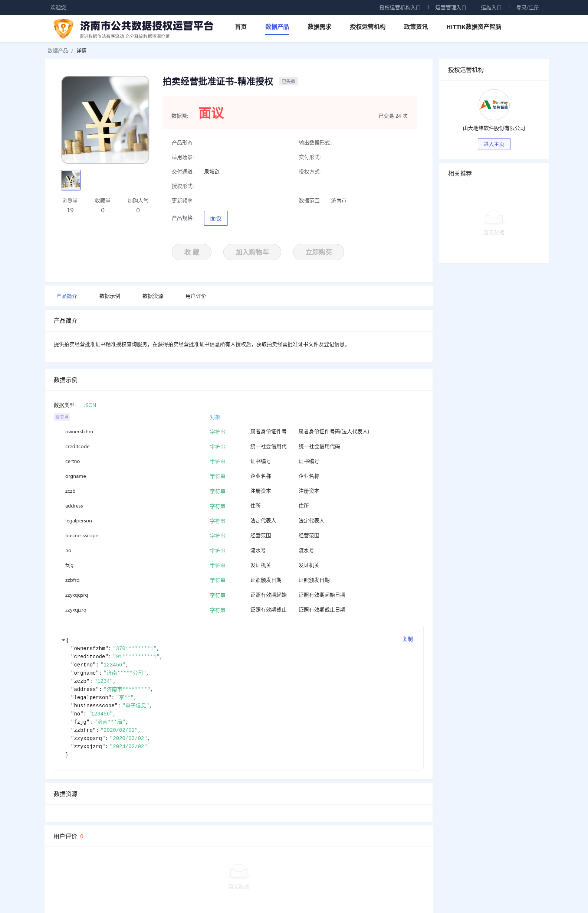
Task: Select the zczb field row
Action: coord(239,491)
